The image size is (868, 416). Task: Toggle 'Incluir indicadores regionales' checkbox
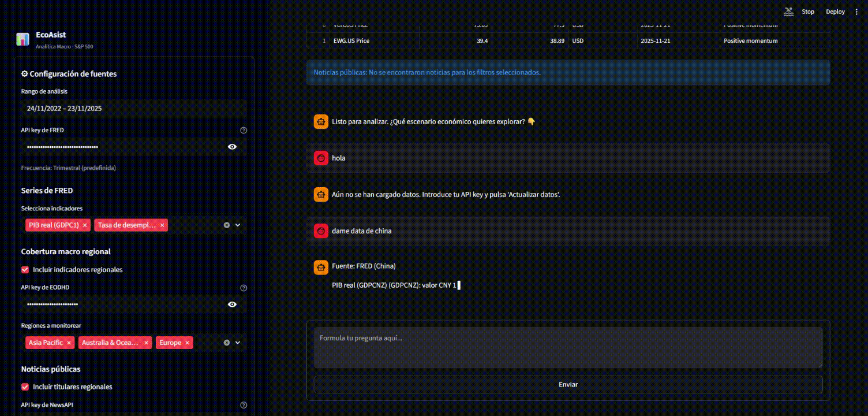[x=25, y=270]
